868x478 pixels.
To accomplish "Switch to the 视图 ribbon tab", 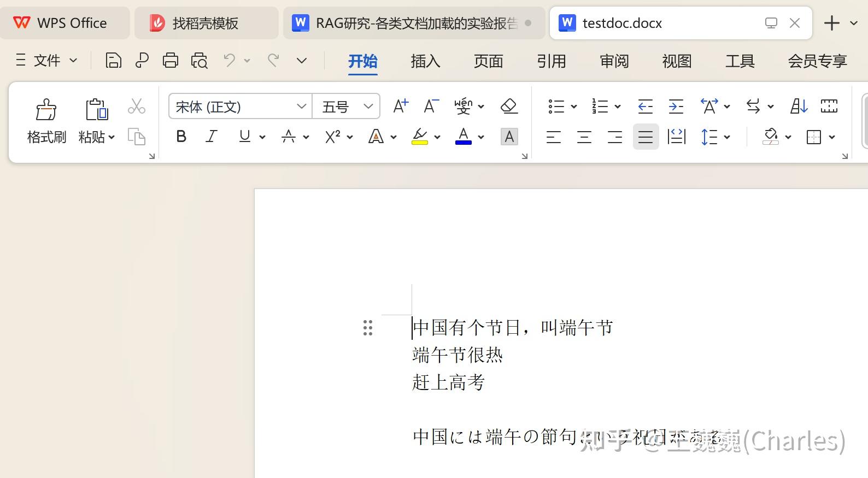I will pyautogui.click(x=677, y=61).
